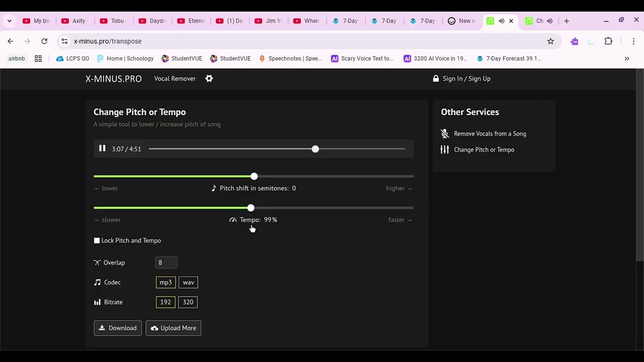Close the active tab

(511, 21)
